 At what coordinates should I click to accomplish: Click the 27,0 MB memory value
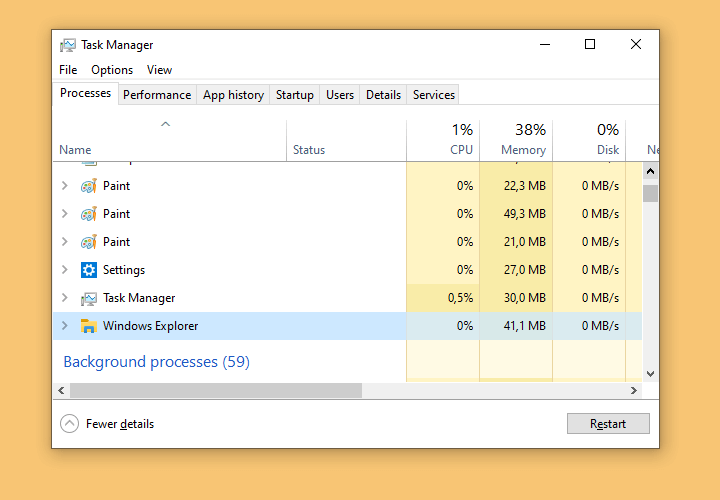525,270
